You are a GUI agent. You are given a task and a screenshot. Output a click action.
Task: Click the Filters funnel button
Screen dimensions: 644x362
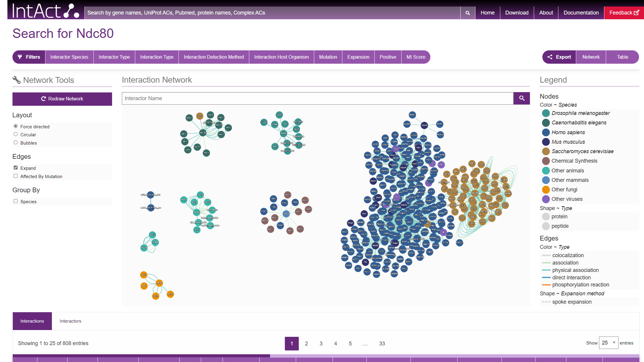coord(29,57)
